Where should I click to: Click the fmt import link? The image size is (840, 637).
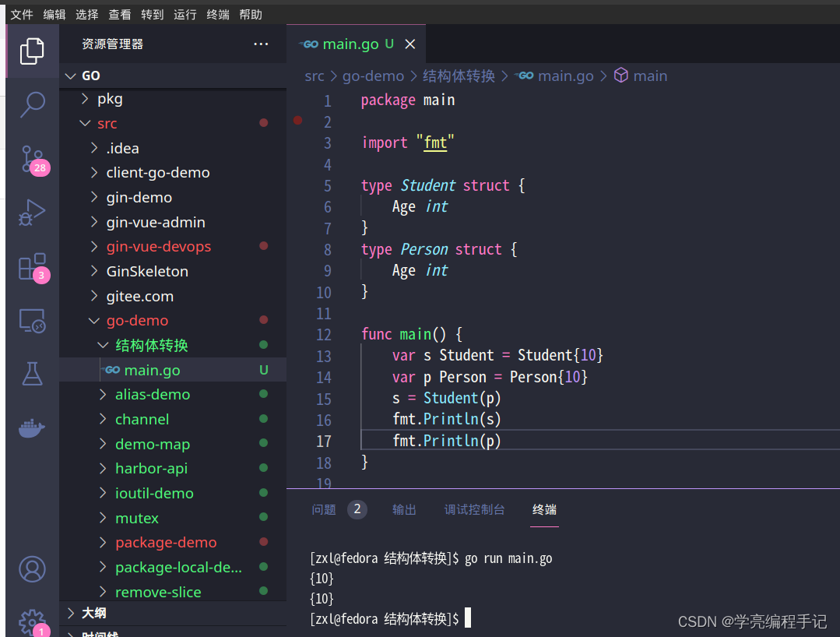point(435,143)
